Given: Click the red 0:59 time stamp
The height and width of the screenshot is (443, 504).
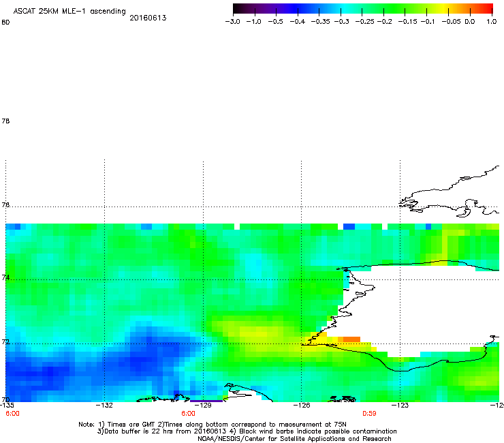Looking at the screenshot, I should point(369,414).
